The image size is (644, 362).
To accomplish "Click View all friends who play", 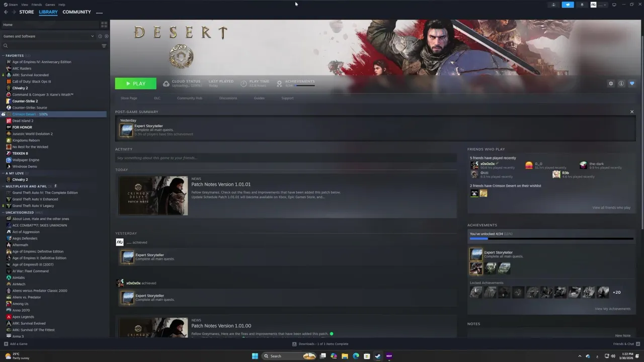I will [611, 208].
